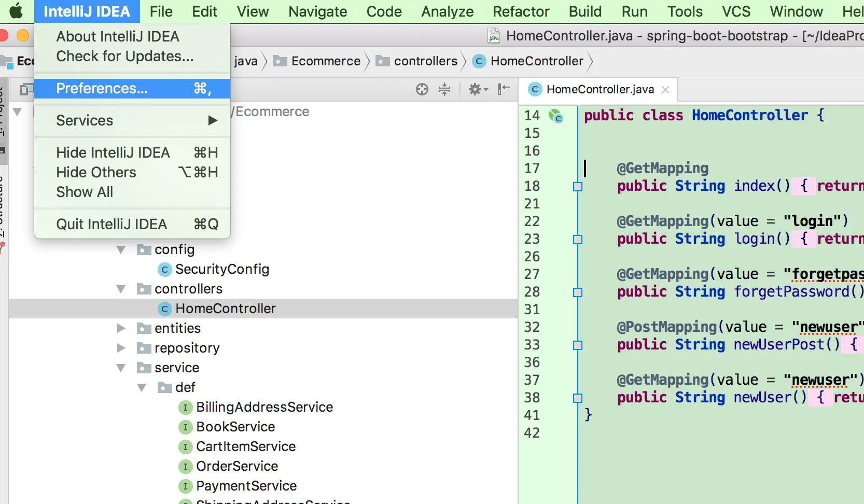Click the yellow minimize window button
The height and width of the screenshot is (504, 864).
23,35
